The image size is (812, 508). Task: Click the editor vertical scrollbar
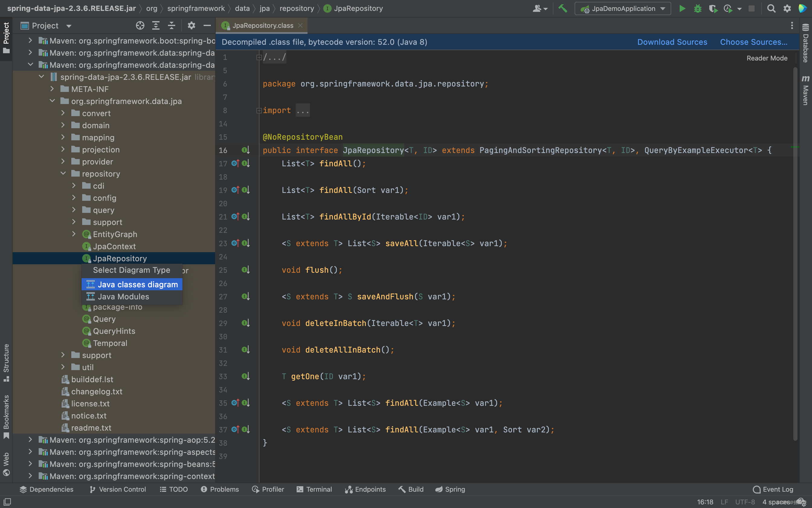point(795,254)
